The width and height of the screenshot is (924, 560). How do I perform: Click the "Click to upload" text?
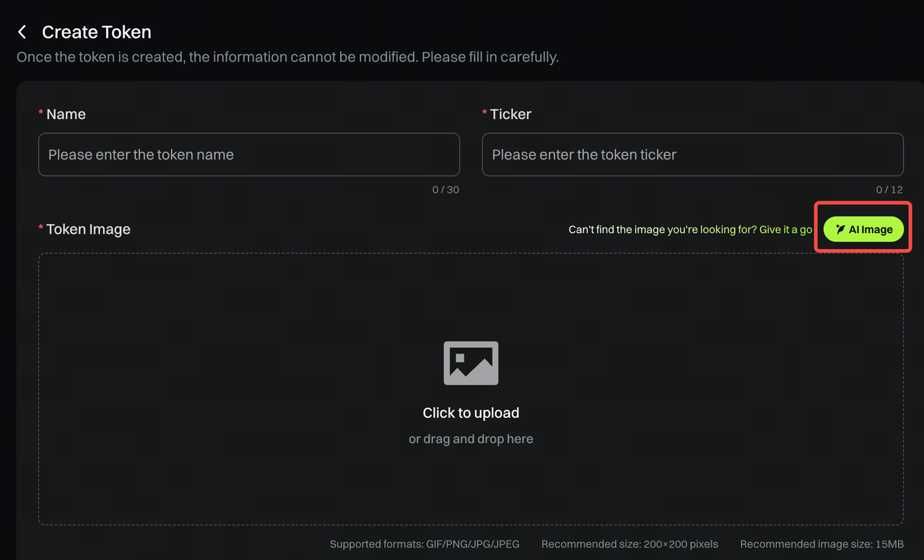pos(471,413)
